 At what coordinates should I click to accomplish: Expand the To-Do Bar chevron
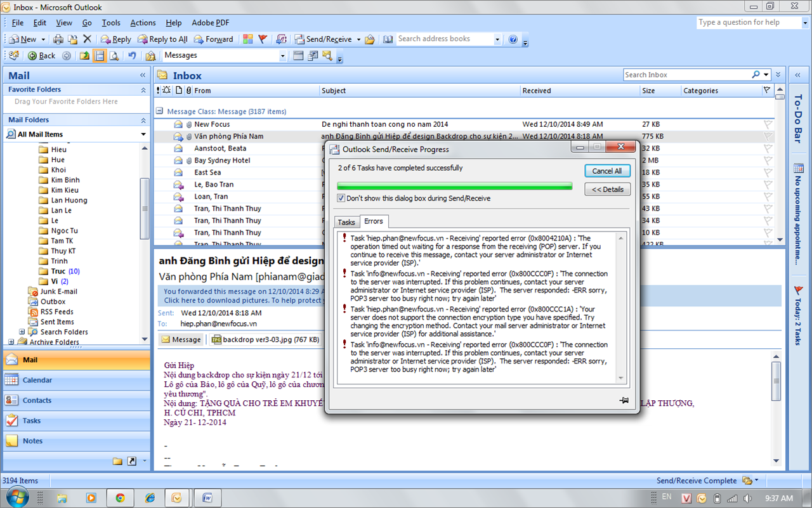[799, 75]
